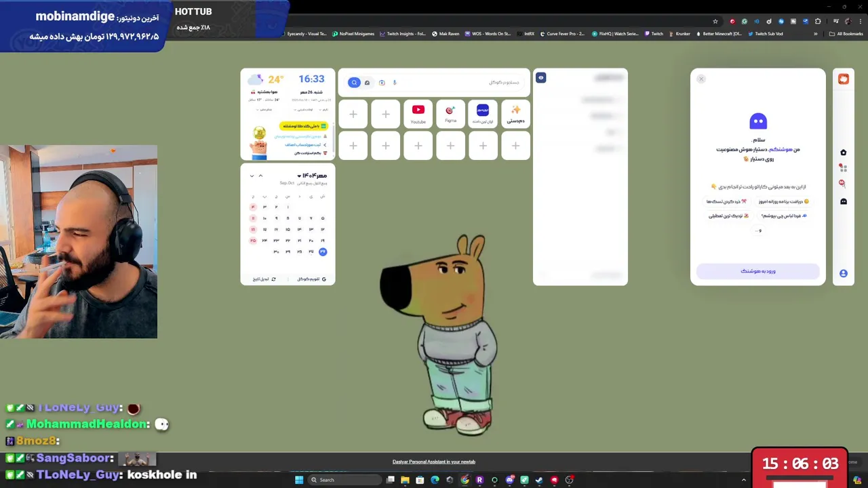The height and width of the screenshot is (488, 868).
Task: Click the convert date button in the calendar
Action: (x=264, y=279)
